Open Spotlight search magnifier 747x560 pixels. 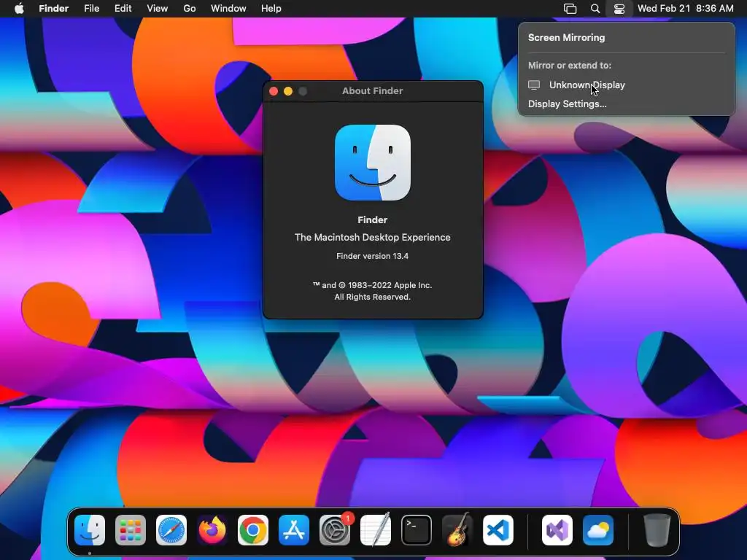coord(595,9)
